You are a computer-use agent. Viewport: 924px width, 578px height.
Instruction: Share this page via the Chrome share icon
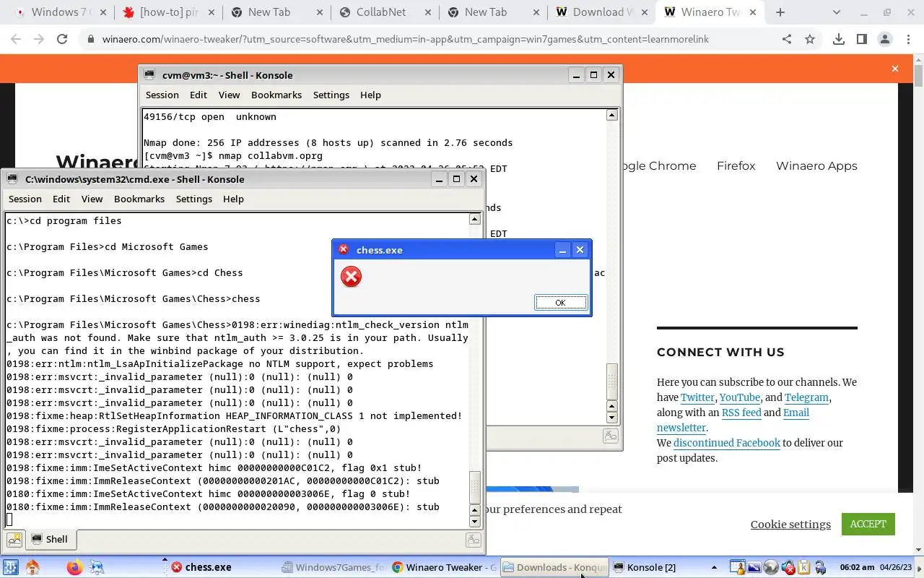tap(787, 40)
